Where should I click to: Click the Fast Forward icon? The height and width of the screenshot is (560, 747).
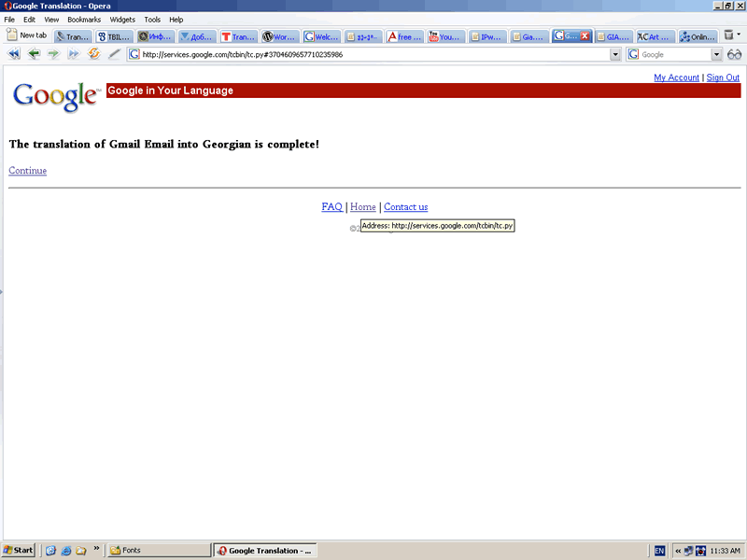click(74, 54)
